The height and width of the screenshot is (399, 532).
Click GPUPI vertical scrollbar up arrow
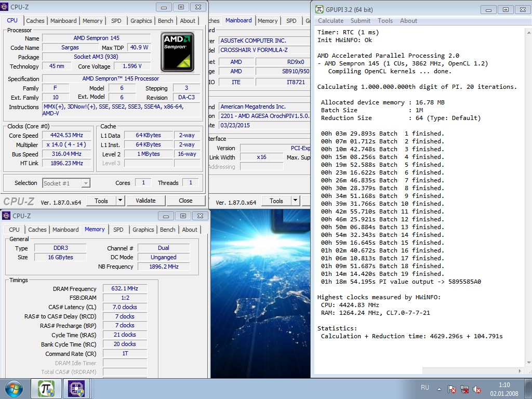pos(528,33)
